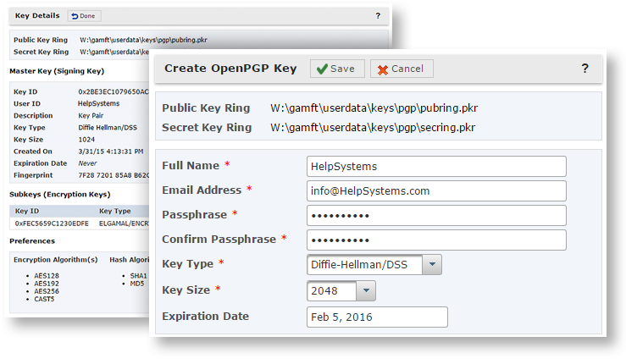Click the Key Details title text
Image resolution: width=626 pixels, height=364 pixels.
(37, 16)
